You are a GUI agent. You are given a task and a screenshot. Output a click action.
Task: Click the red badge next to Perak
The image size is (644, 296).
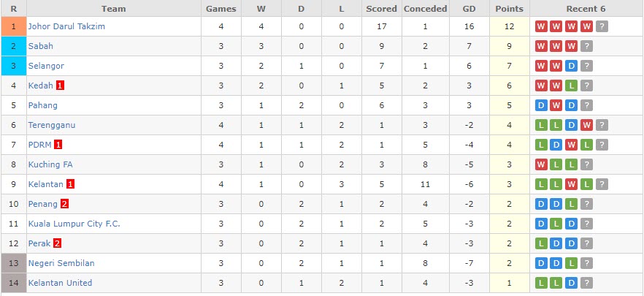57,243
